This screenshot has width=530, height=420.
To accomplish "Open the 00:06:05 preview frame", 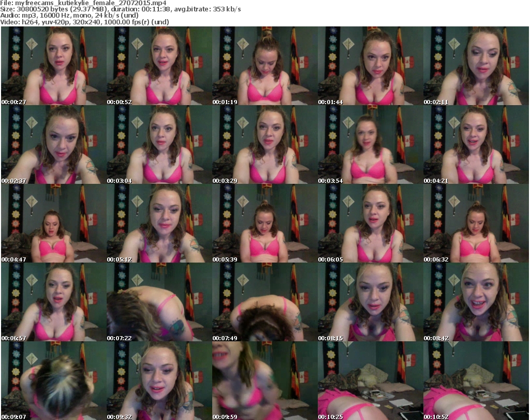I will point(370,224).
